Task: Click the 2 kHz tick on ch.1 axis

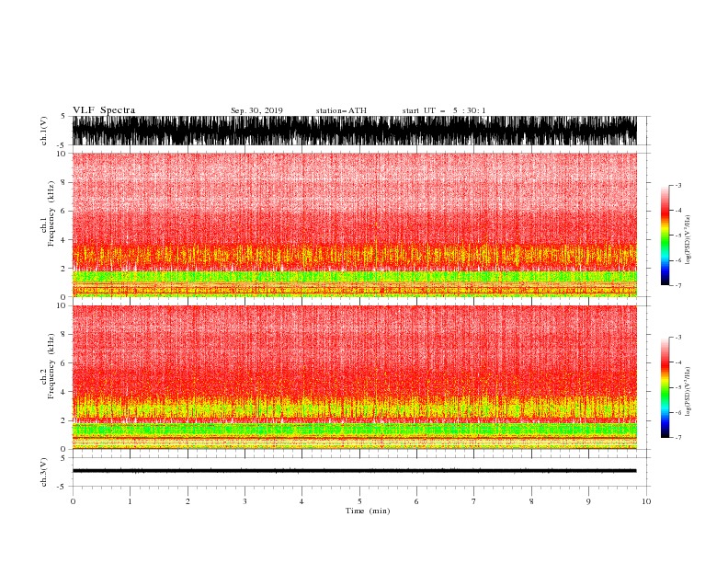Action: click(x=63, y=269)
